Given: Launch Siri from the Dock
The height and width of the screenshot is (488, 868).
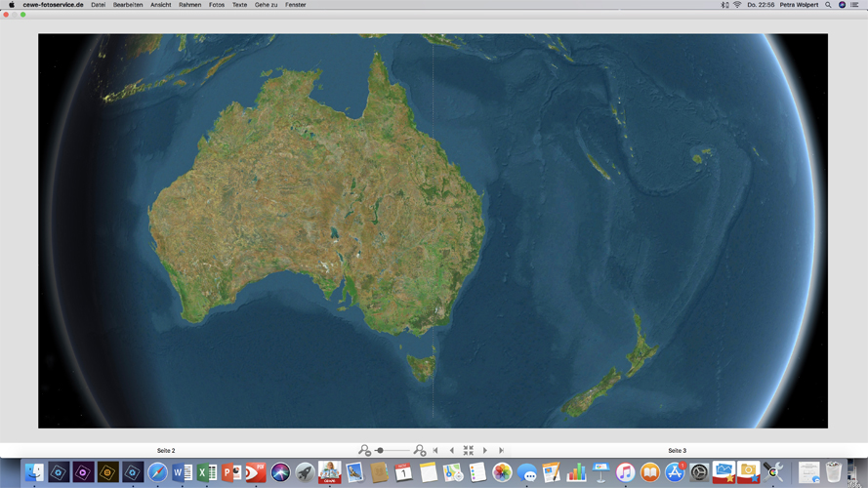Looking at the screenshot, I should (x=280, y=472).
